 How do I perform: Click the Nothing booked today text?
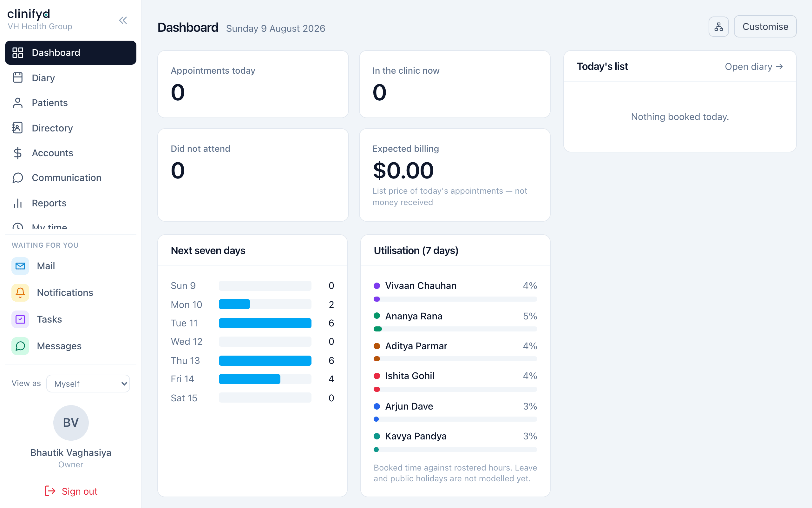(680, 117)
